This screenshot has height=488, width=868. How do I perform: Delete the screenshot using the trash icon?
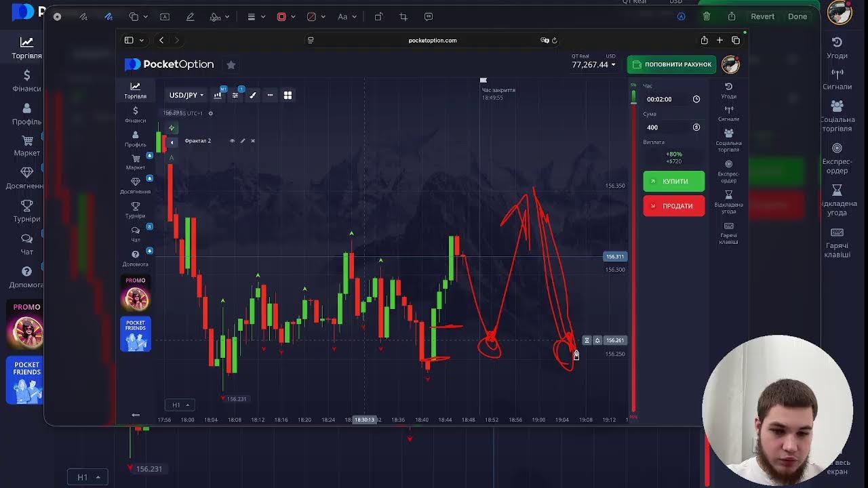pyautogui.click(x=707, y=16)
